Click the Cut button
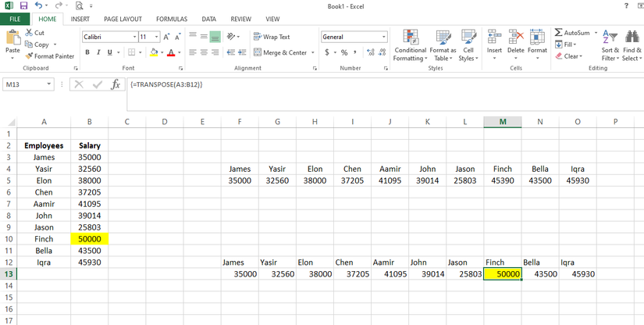The width and height of the screenshot is (644, 325). [x=34, y=33]
